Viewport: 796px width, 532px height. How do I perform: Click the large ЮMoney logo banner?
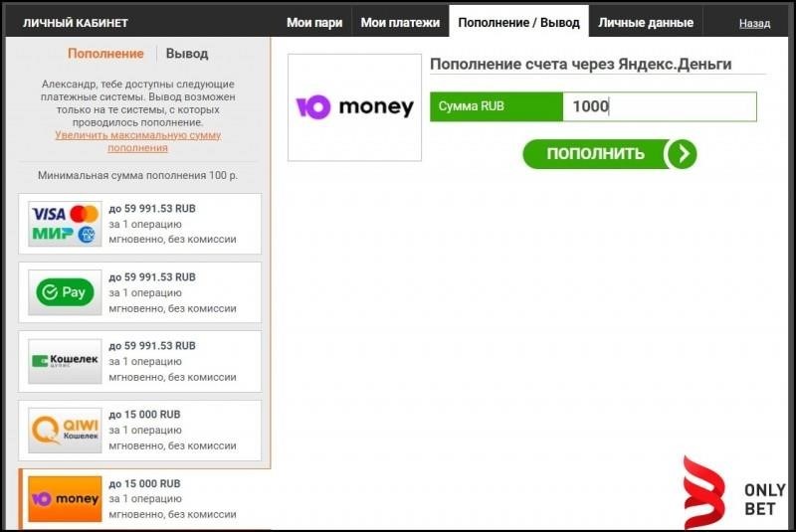(x=354, y=107)
